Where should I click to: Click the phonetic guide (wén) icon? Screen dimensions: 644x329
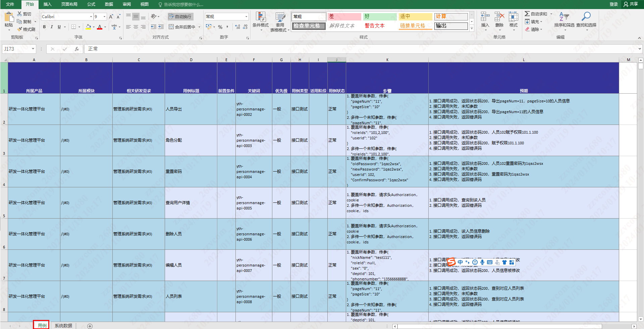pyautogui.click(x=114, y=27)
